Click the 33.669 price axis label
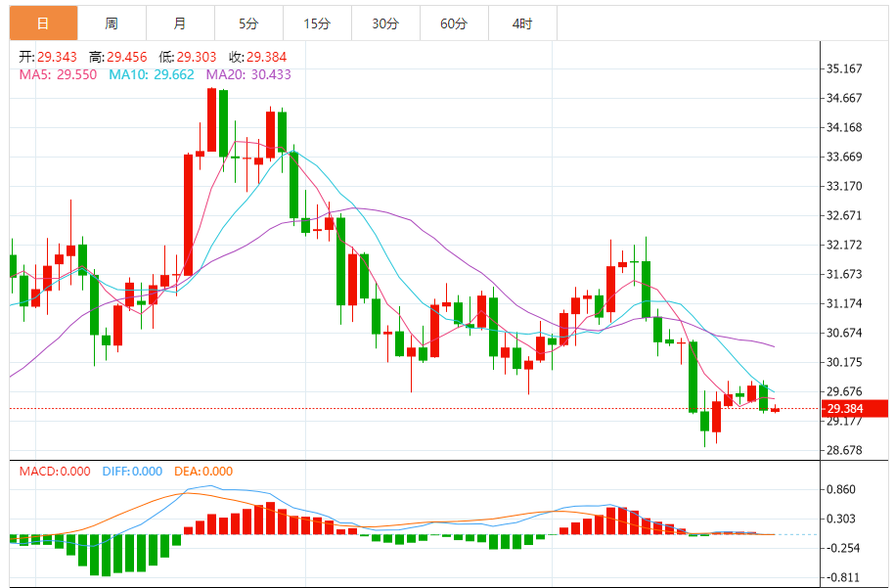This screenshot has height=588, width=895. pos(844,157)
